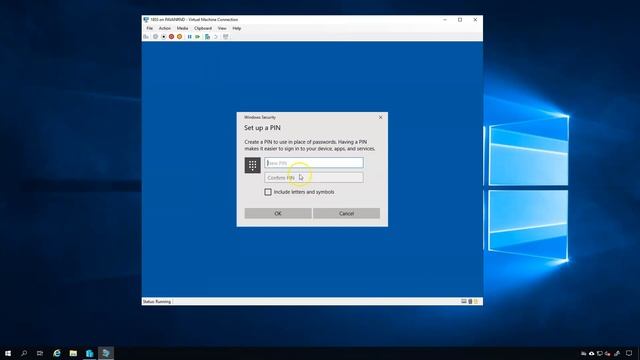This screenshot has height=360, width=640.
Task: Click the New PIN input field
Action: (x=313, y=163)
